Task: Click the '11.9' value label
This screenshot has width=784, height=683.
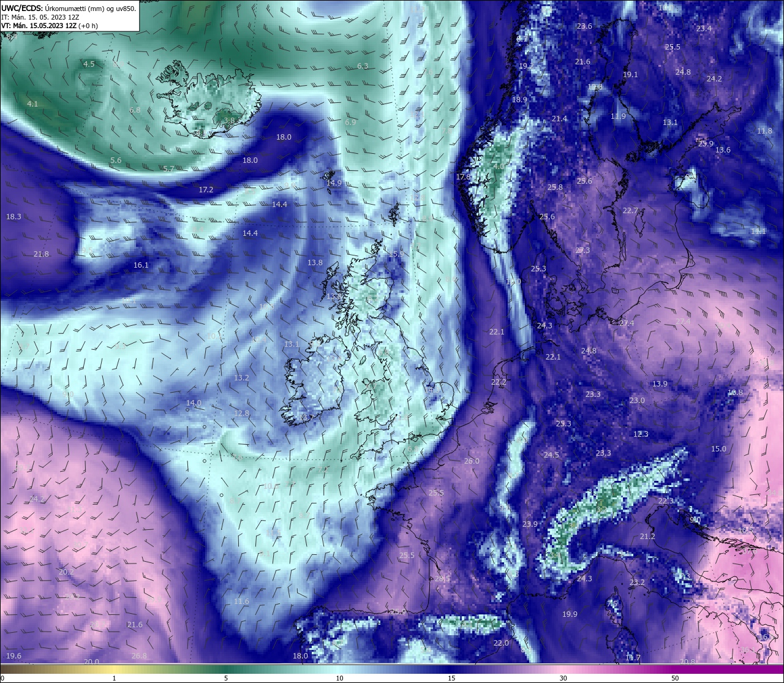Action: tap(618, 116)
